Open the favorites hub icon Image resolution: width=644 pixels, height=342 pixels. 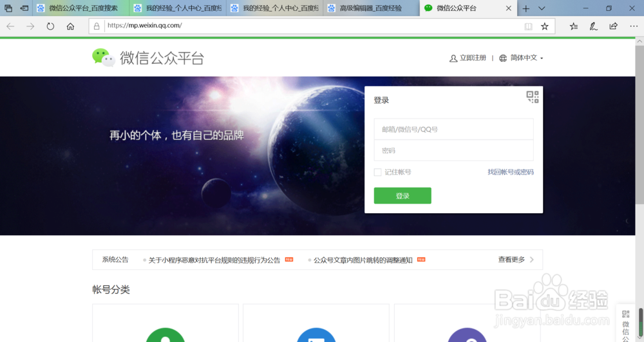574,26
